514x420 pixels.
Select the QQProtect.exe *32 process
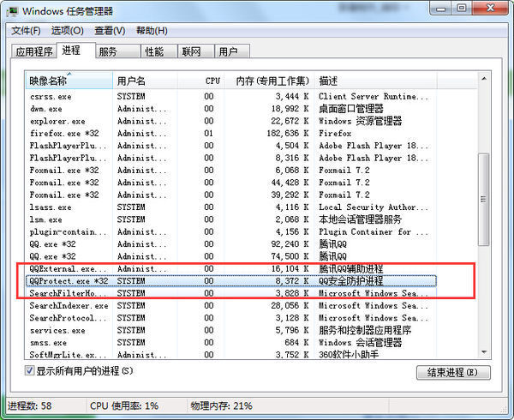pyautogui.click(x=231, y=281)
